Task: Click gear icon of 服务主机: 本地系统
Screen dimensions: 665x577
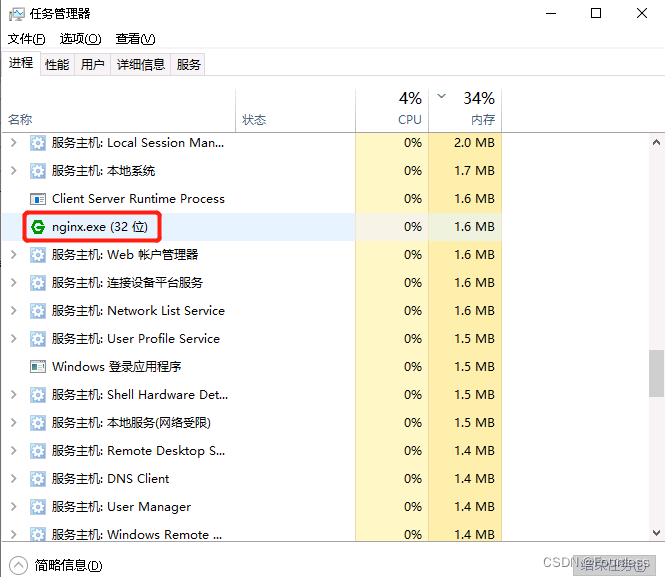Action: (38, 171)
